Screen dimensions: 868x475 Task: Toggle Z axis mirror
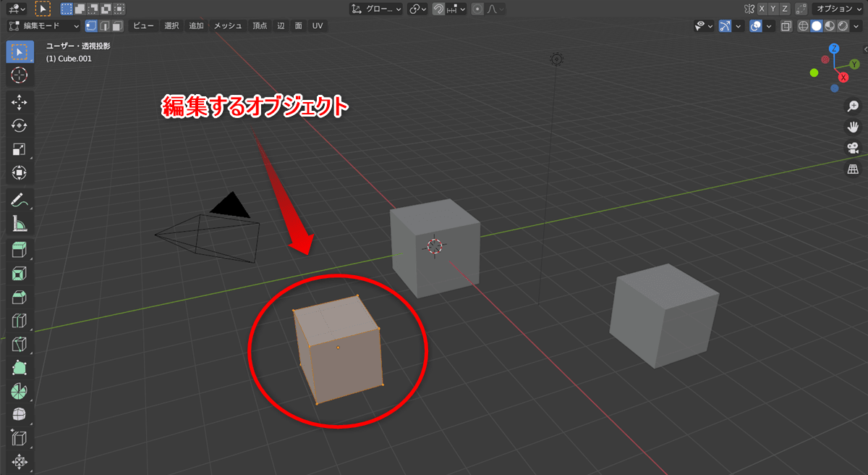(785, 9)
